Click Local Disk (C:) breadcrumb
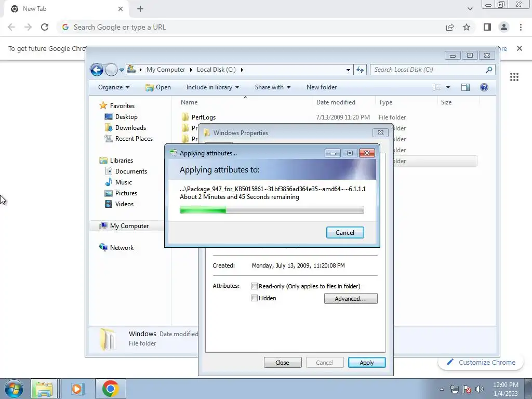This screenshot has width=532, height=399. coord(216,70)
